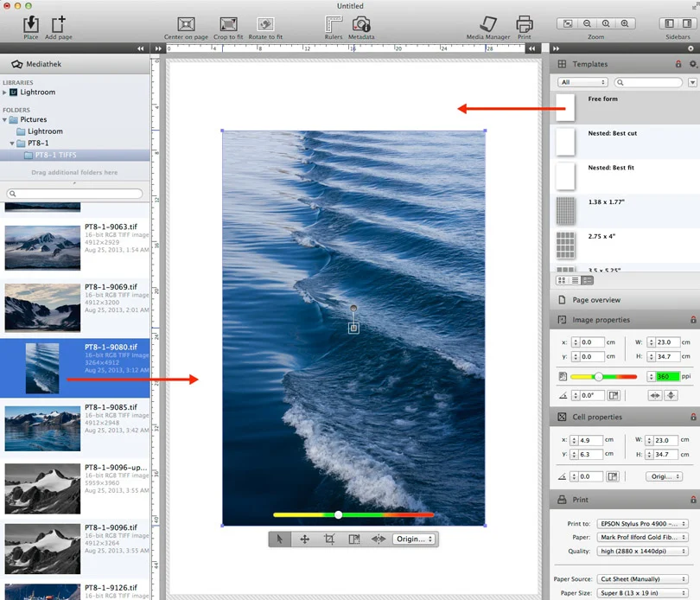
Task: Open the Quality dropdown
Action: coord(642,552)
